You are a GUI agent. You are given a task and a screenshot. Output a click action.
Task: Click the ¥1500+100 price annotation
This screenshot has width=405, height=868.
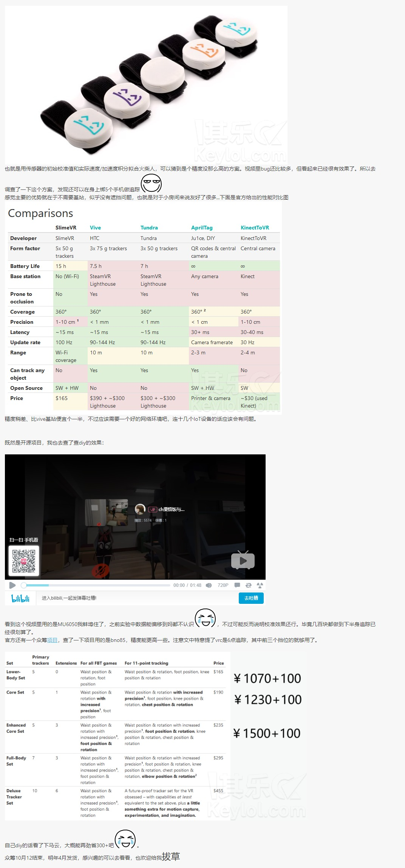(x=267, y=733)
